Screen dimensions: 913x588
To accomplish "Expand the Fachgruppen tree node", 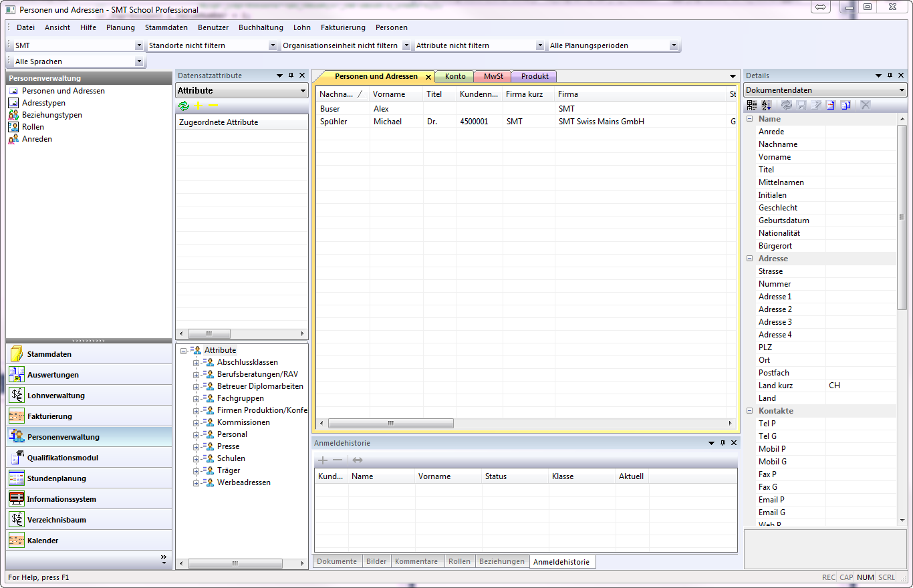I will (x=197, y=398).
